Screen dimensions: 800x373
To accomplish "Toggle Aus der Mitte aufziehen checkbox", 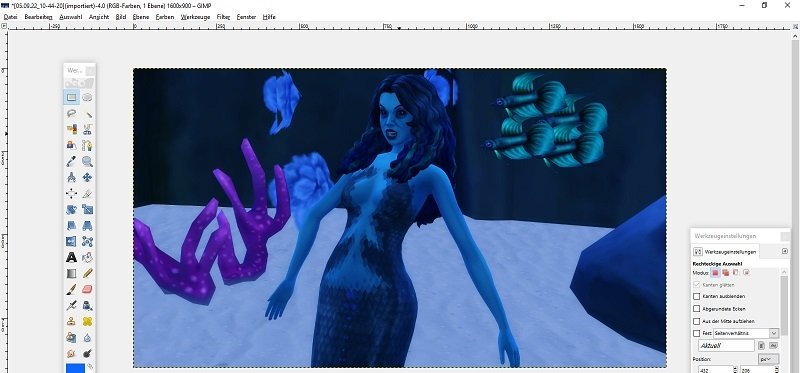I will 696,321.
